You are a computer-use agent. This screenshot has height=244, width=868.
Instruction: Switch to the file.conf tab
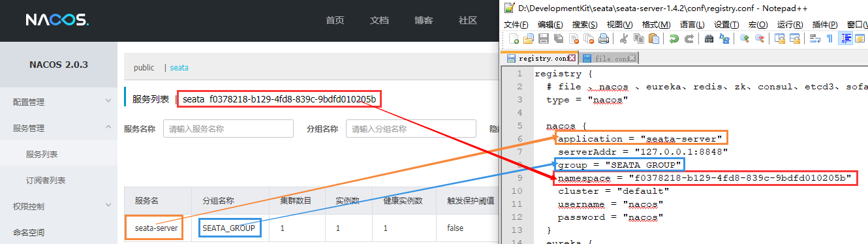coord(608,58)
